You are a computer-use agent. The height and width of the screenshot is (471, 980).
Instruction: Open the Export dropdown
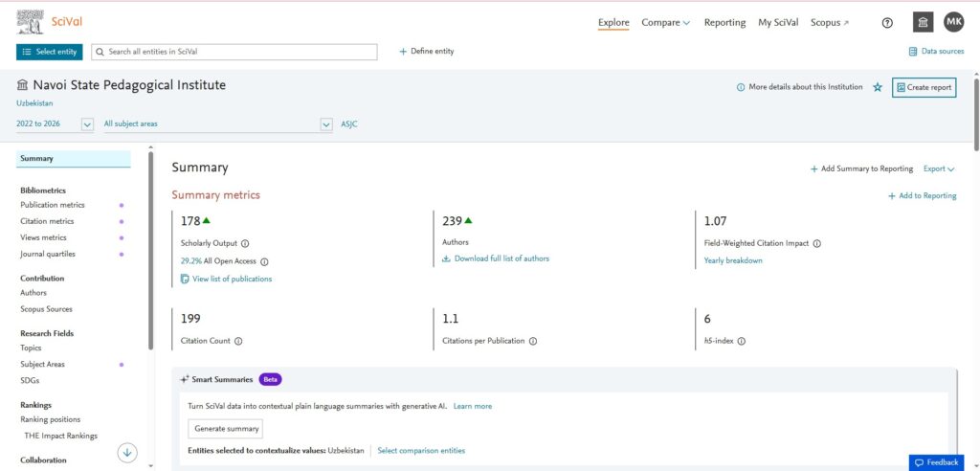[939, 169]
